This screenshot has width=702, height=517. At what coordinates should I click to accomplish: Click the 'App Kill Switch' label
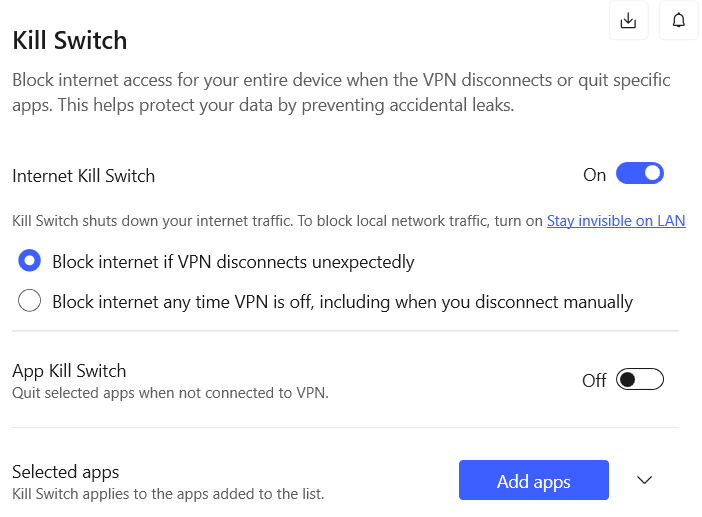point(69,371)
